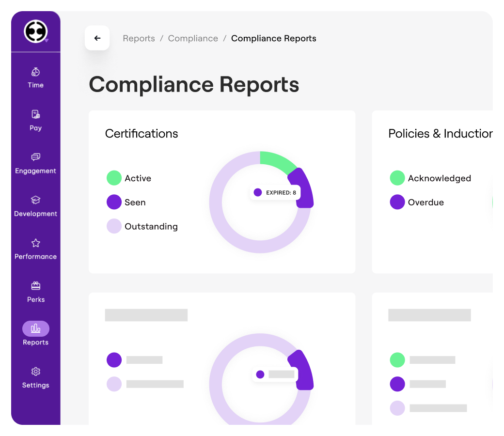Click the Reports bar chart icon
Image resolution: width=504 pixels, height=436 pixels.
click(x=35, y=328)
